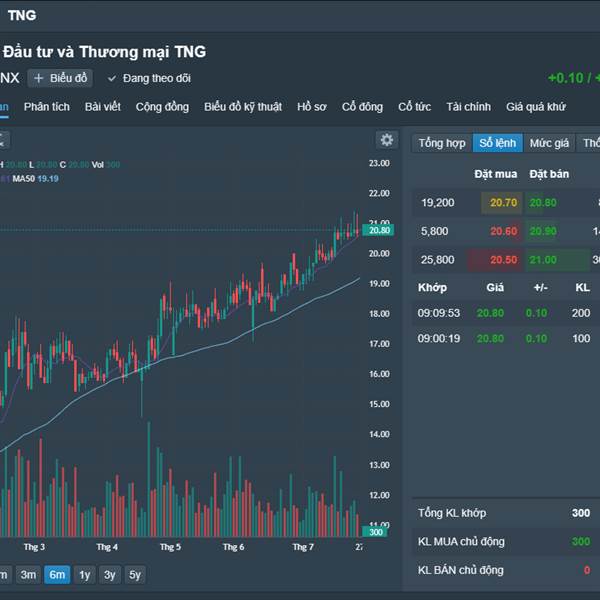Set chart range to 3m
This screenshot has width=600, height=600.
click(x=28, y=574)
